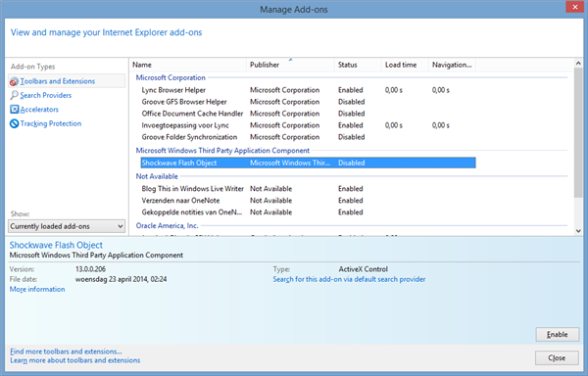Image resolution: width=588 pixels, height=376 pixels.
Task: Close the Manage Add-ons window
Action: (x=575, y=7)
